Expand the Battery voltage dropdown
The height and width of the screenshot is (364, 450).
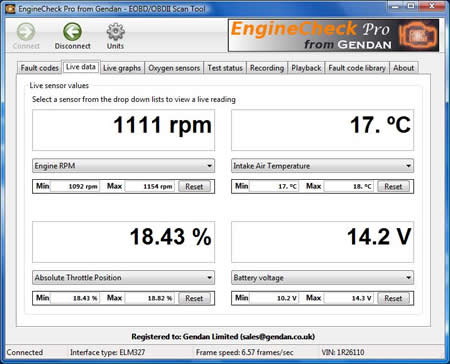click(322, 277)
